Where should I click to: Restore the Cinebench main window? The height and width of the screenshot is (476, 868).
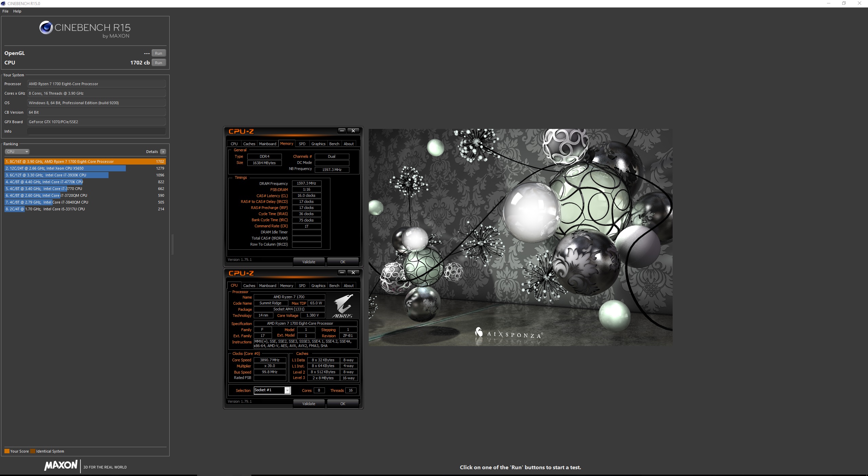844,3
